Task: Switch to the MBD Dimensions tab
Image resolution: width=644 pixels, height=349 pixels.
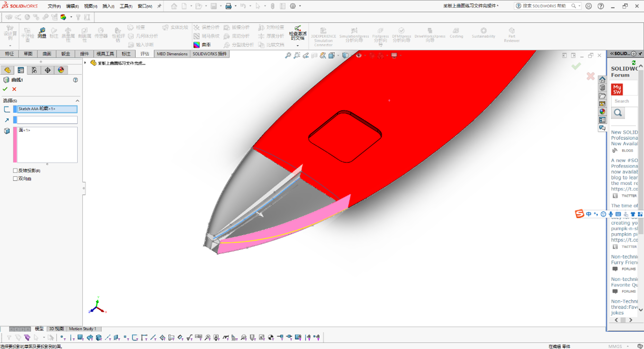Action: point(172,54)
